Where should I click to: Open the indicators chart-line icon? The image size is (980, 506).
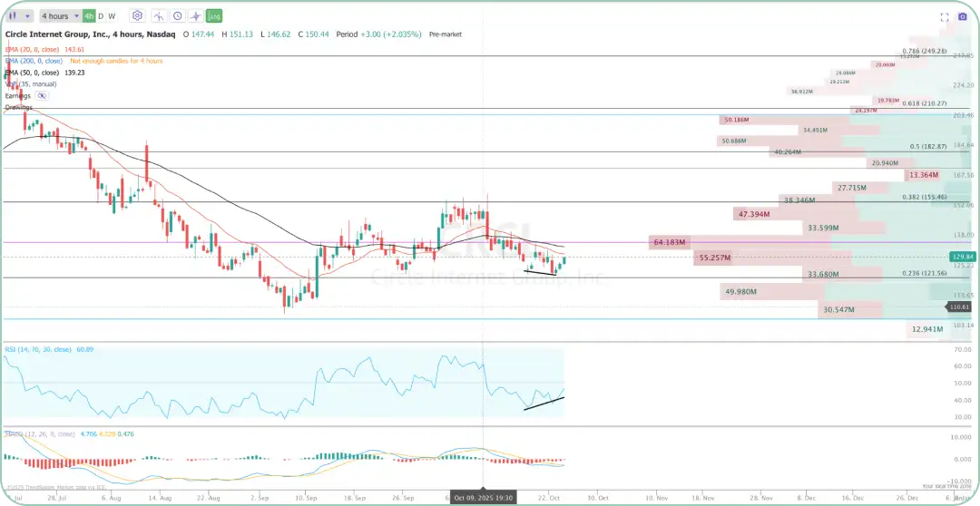click(159, 16)
